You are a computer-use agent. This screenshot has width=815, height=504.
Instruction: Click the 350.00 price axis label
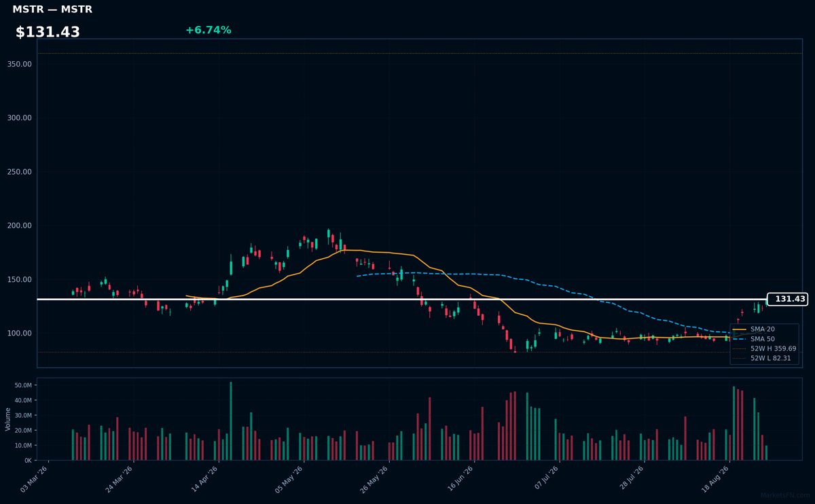click(x=20, y=64)
